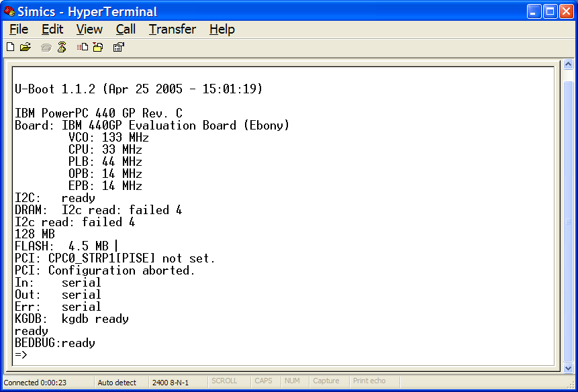Click the CAPS indicator in status bar

tap(264, 381)
